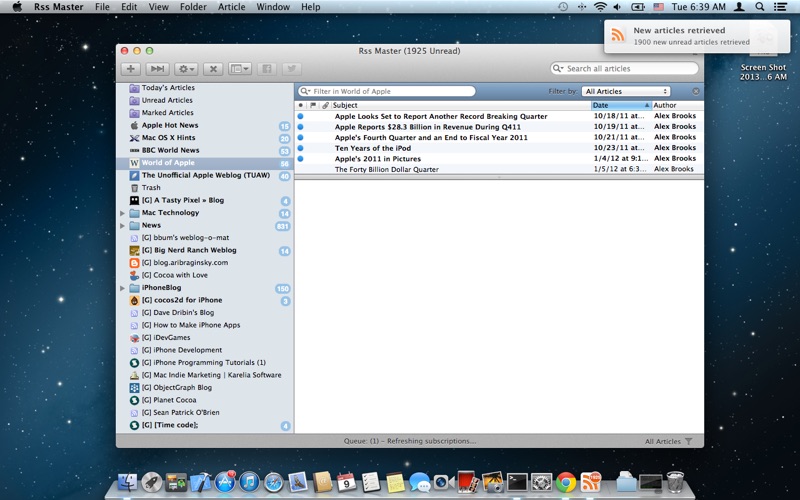Click the flag column header
The image size is (800, 500).
[x=313, y=105]
